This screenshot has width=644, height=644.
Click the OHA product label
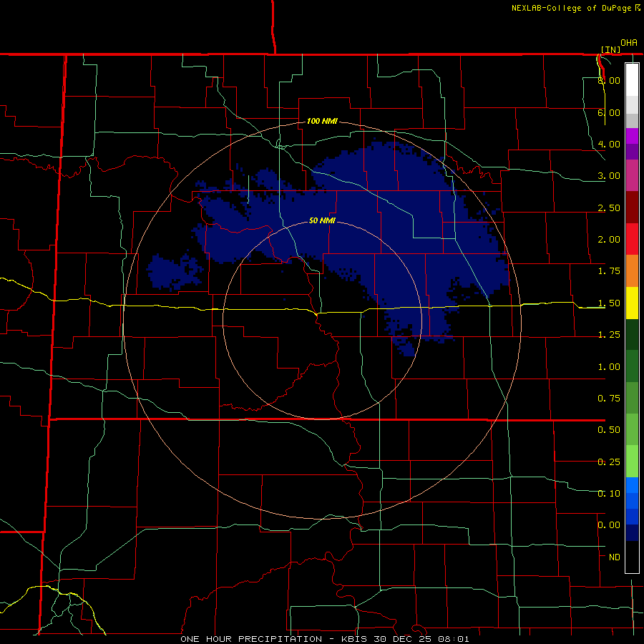pyautogui.click(x=629, y=43)
